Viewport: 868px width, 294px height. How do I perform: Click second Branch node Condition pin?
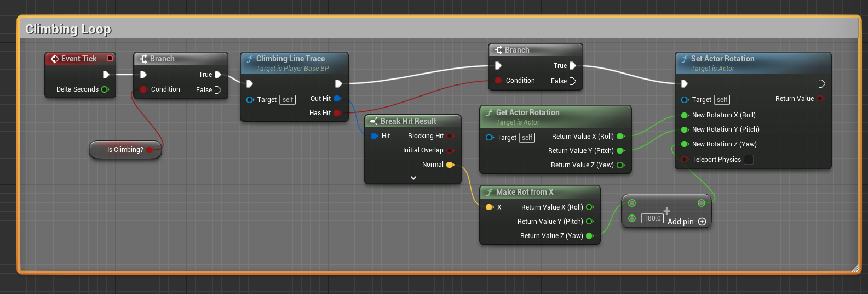tap(499, 81)
